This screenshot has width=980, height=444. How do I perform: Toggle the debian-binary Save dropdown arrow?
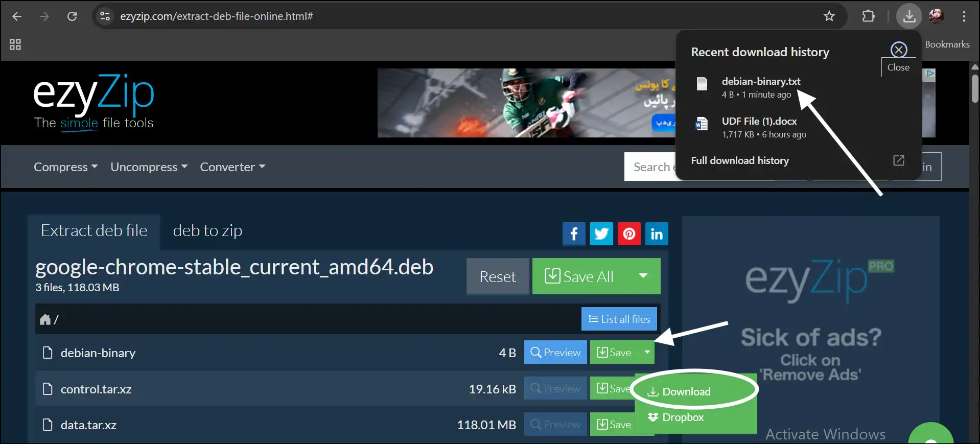point(647,353)
